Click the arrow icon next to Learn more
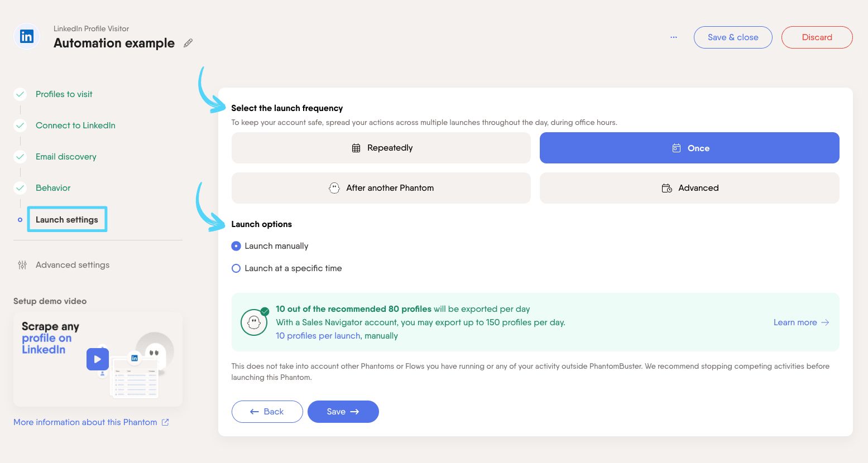 [825, 322]
